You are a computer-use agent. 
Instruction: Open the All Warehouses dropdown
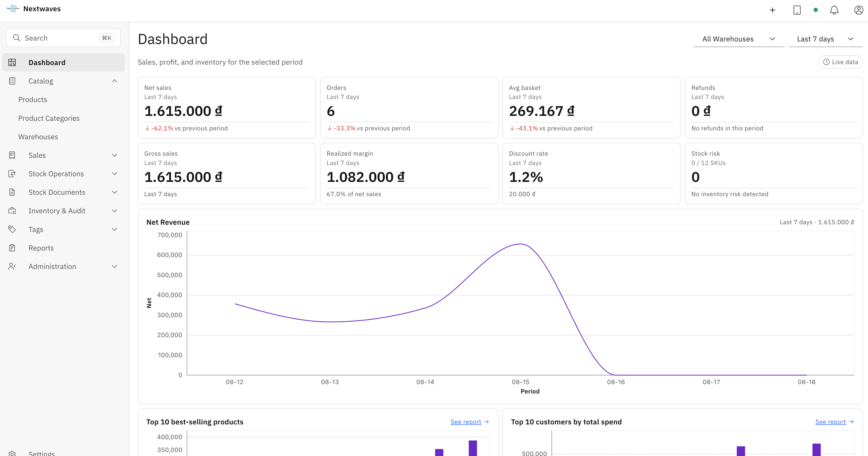(x=739, y=39)
